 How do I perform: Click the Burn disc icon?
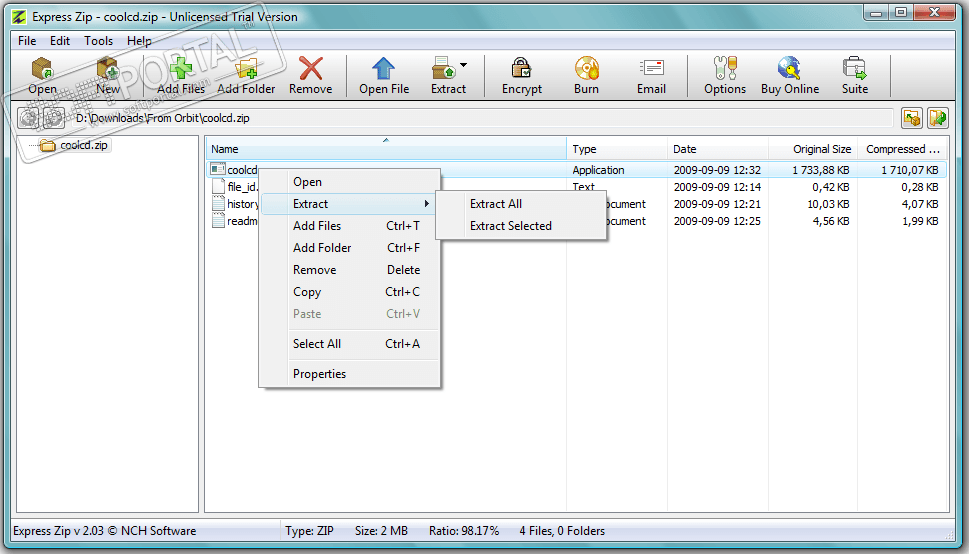click(x=586, y=69)
